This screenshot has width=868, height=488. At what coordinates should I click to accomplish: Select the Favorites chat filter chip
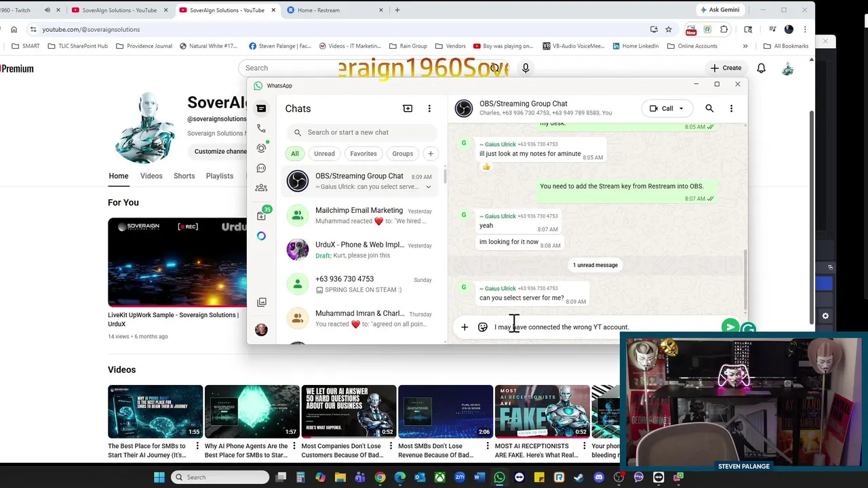pos(363,154)
